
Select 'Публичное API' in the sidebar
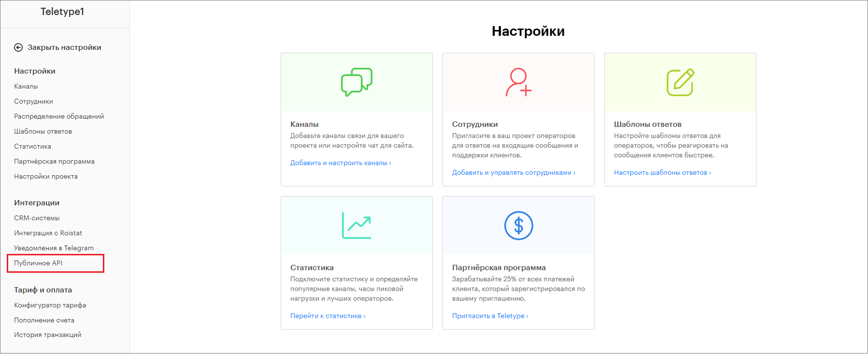click(x=38, y=263)
